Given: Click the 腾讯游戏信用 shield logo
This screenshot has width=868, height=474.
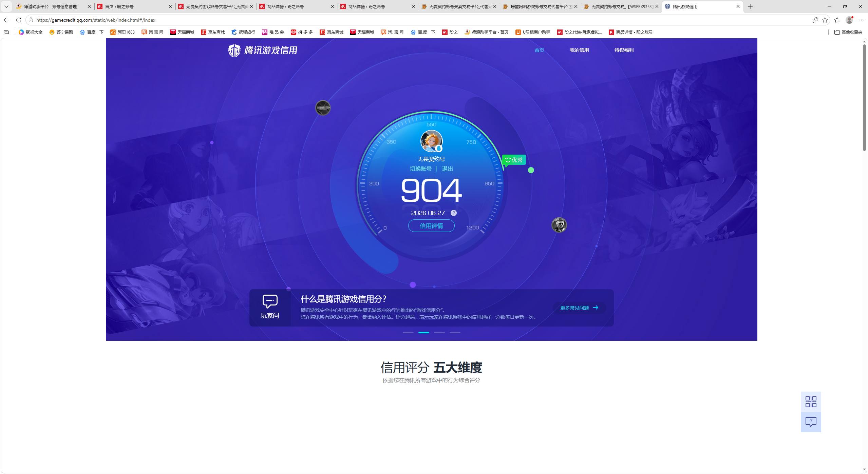Looking at the screenshot, I should point(234,50).
